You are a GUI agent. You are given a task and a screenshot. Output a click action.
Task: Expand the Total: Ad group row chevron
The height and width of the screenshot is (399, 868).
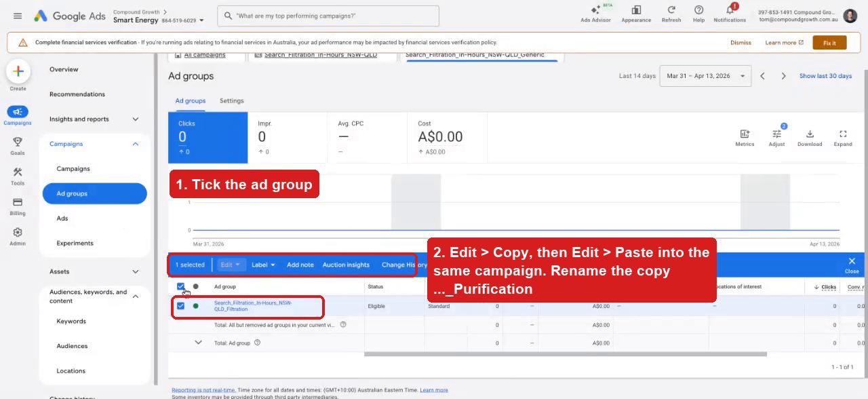point(198,343)
